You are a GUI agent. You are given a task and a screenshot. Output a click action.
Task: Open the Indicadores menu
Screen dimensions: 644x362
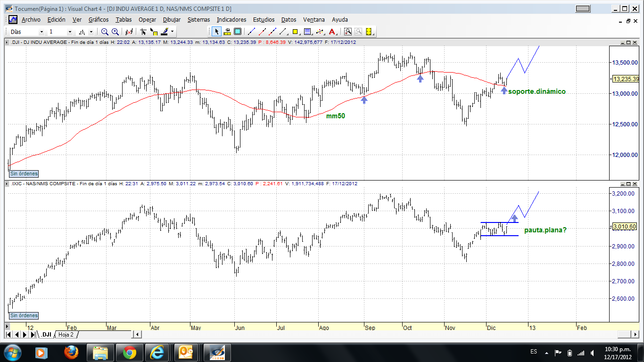(x=231, y=20)
